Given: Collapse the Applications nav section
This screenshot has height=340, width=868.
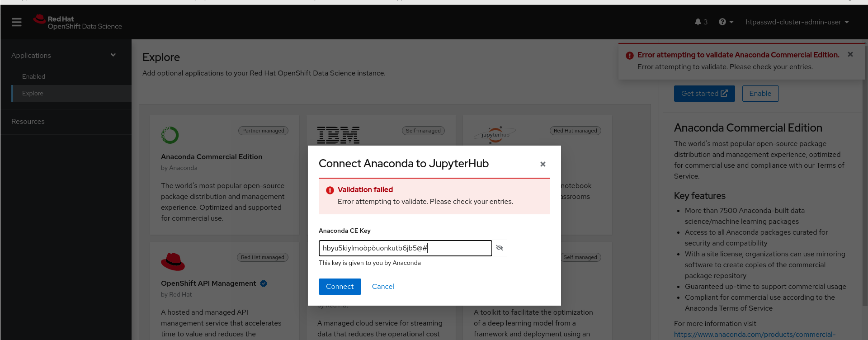Looking at the screenshot, I should click(113, 55).
